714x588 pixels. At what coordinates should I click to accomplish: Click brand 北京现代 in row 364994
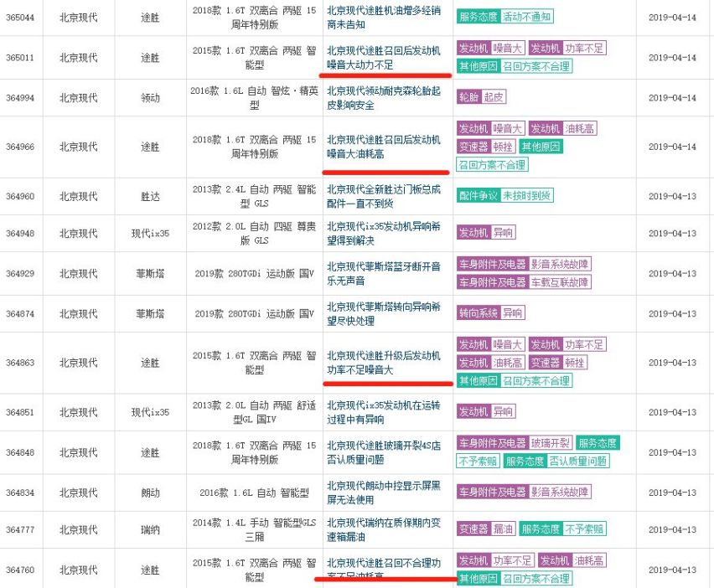[x=78, y=98]
